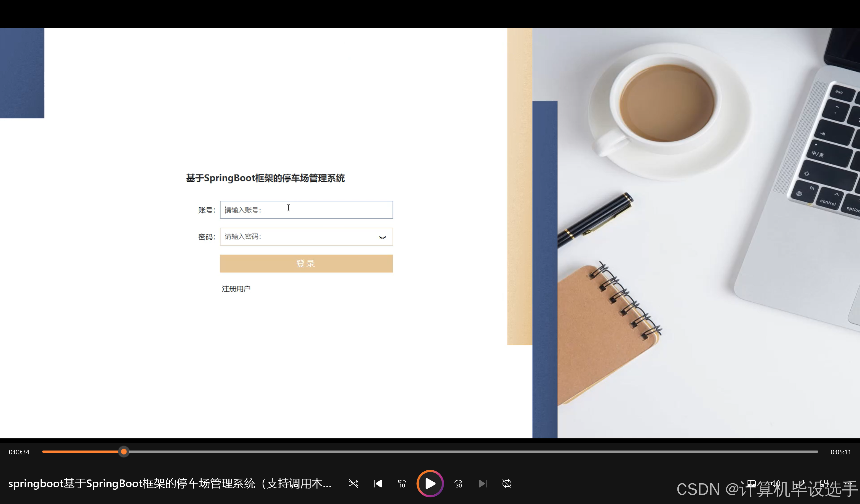This screenshot has height=504, width=860.
Task: Open the 注册用户 registration link
Action: (x=236, y=288)
